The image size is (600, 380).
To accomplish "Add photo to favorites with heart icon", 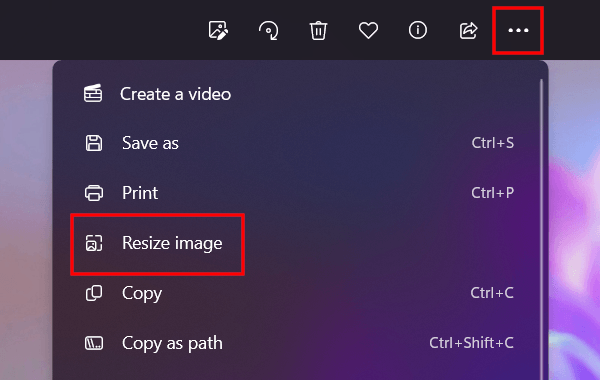I will 368,30.
